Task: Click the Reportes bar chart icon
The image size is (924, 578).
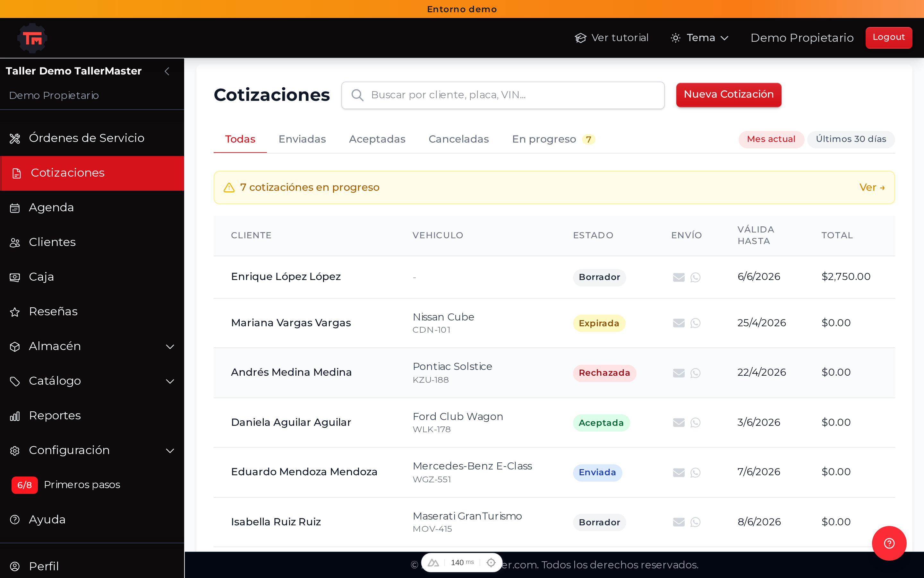Action: [14, 416]
